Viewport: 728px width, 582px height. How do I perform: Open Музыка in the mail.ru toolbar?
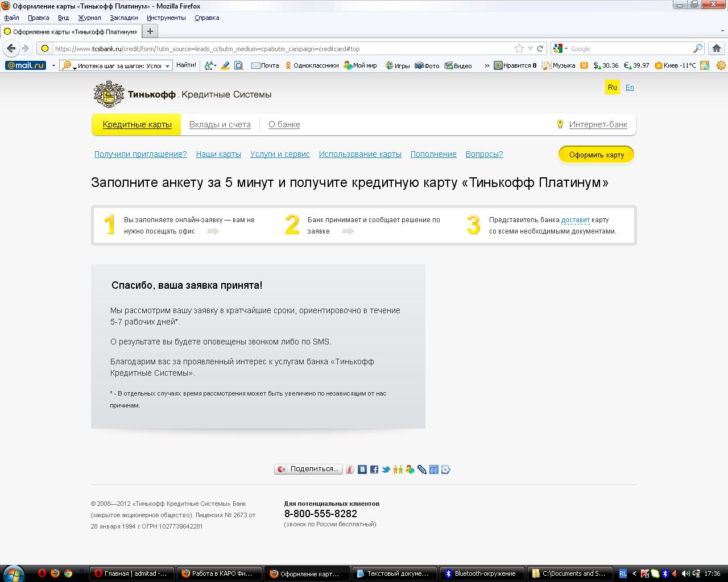(559, 65)
